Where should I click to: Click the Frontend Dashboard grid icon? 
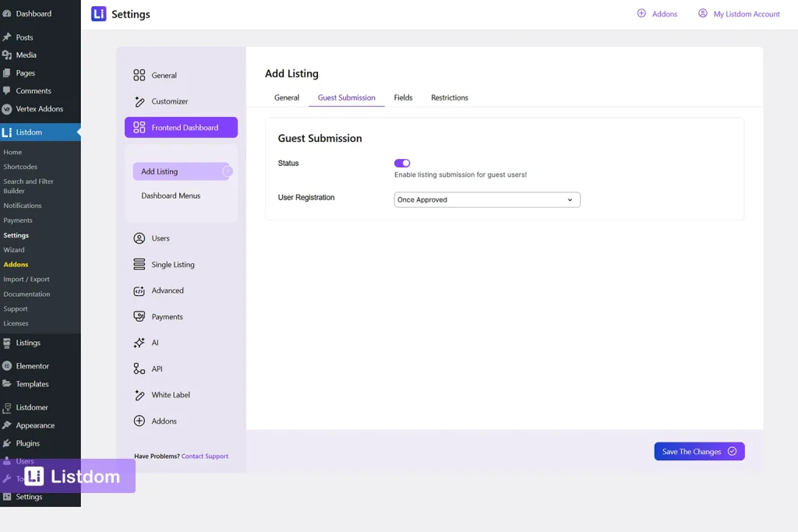[x=139, y=127]
